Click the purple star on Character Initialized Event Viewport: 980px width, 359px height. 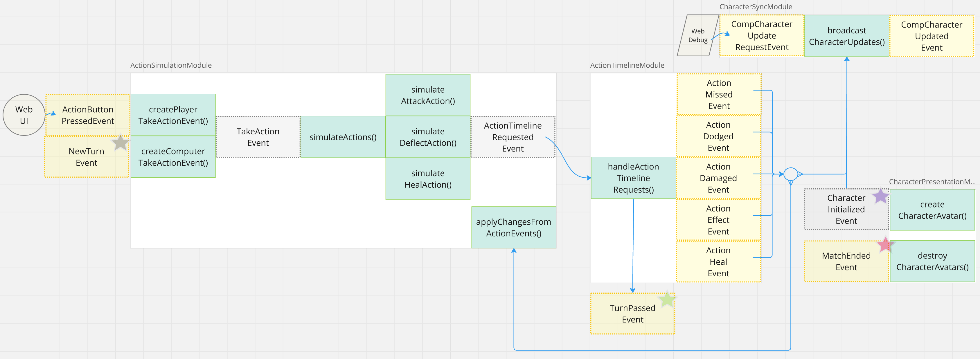(x=880, y=196)
